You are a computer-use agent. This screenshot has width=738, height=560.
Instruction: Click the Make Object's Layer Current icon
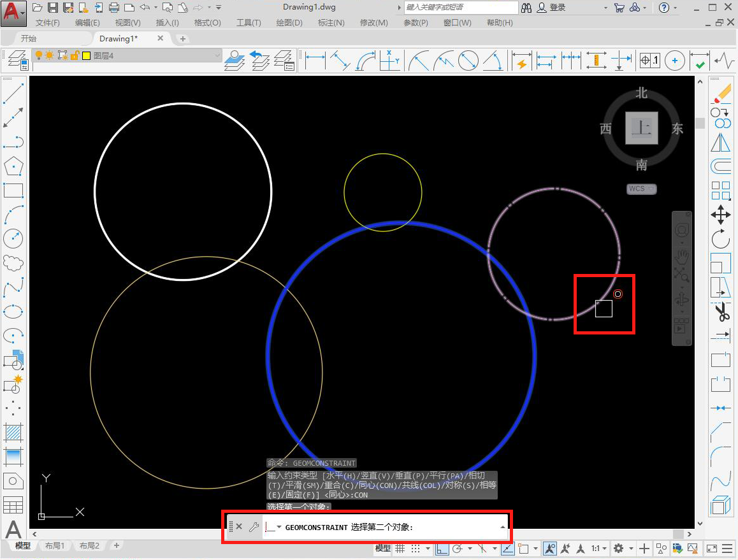235,61
